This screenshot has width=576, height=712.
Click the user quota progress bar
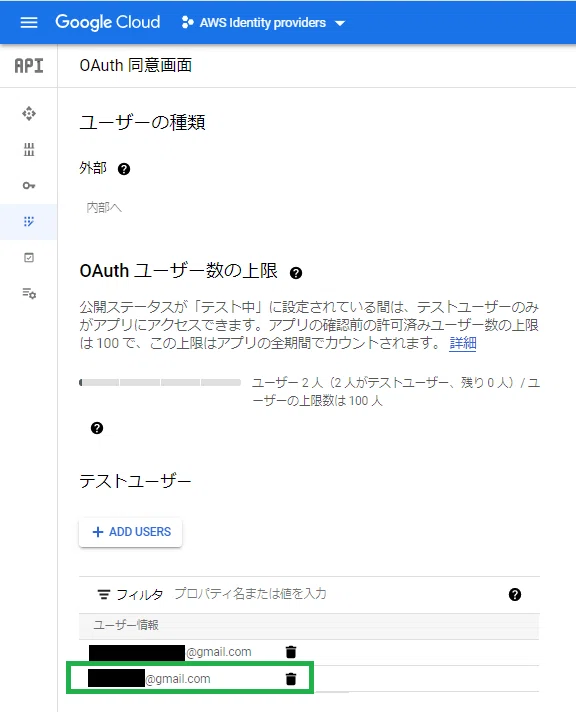pyautogui.click(x=160, y=383)
